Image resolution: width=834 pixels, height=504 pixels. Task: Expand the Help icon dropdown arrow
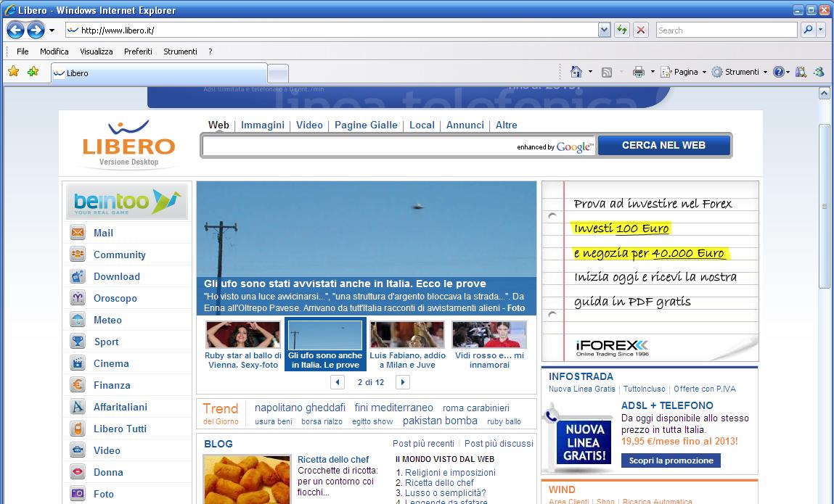(788, 73)
